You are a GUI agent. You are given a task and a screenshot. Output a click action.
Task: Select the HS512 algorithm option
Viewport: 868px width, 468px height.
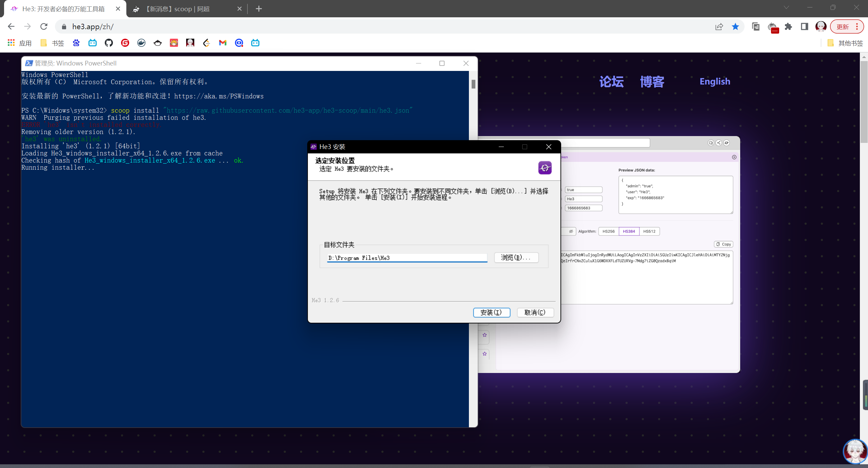649,231
